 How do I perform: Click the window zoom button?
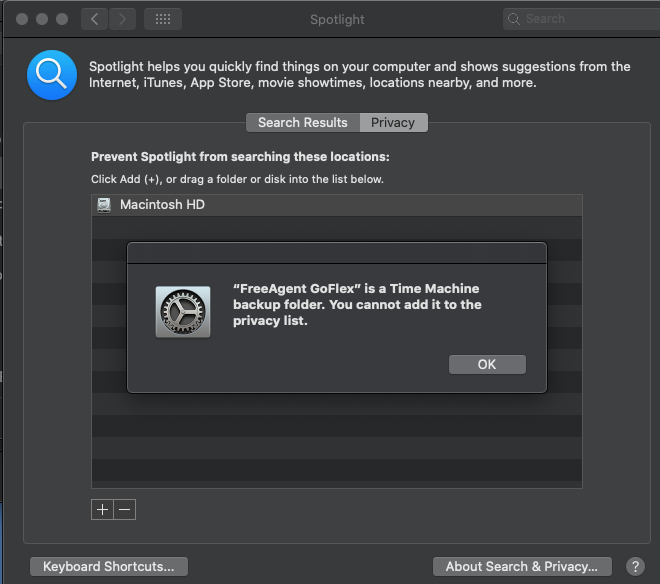(62, 19)
